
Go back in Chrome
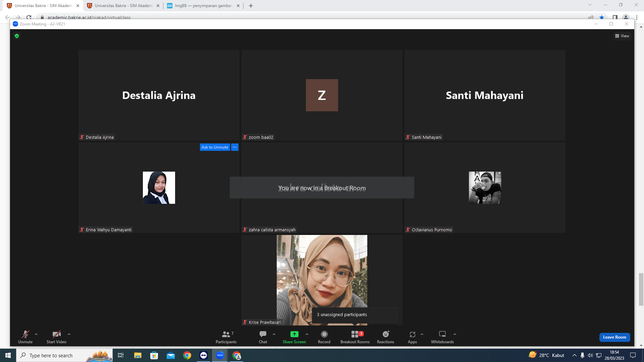7,17
